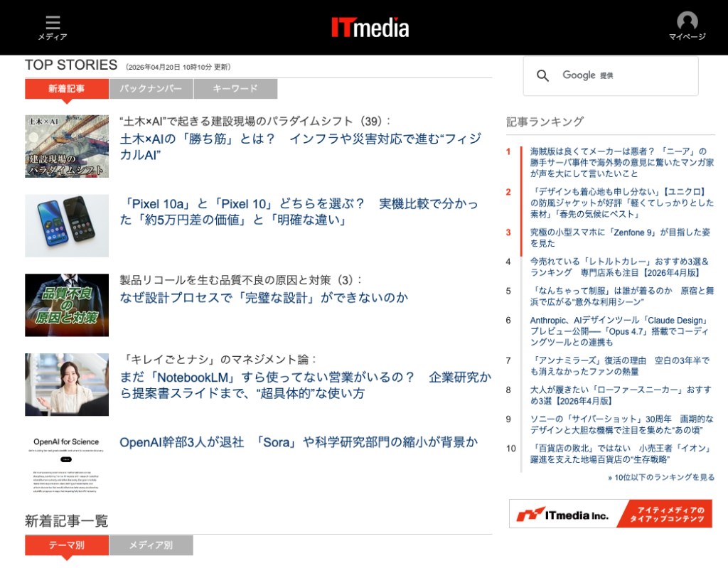Open the NotebookLM sales article headline
Image resolution: width=728 pixels, height=568 pixels.
pos(306,385)
